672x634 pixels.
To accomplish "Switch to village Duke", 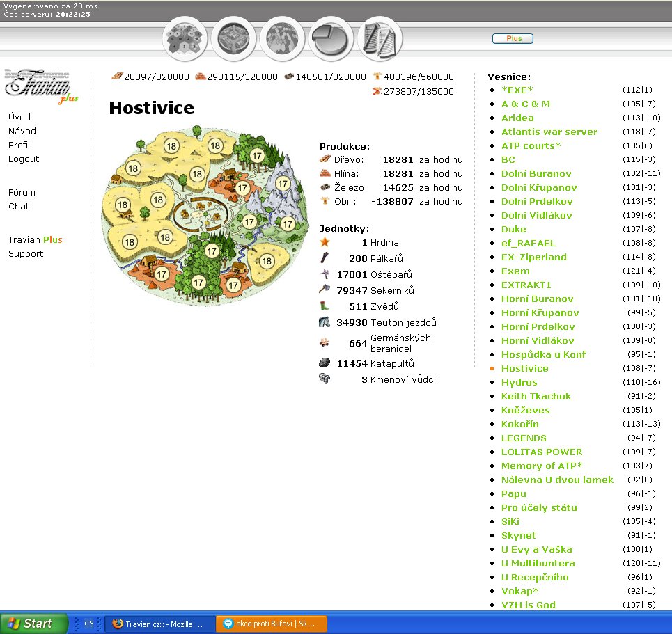I will pyautogui.click(x=513, y=229).
